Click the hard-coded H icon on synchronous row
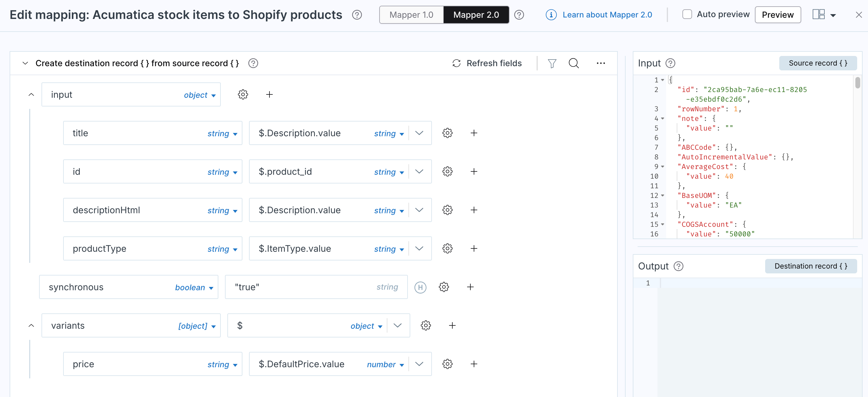 tap(420, 287)
